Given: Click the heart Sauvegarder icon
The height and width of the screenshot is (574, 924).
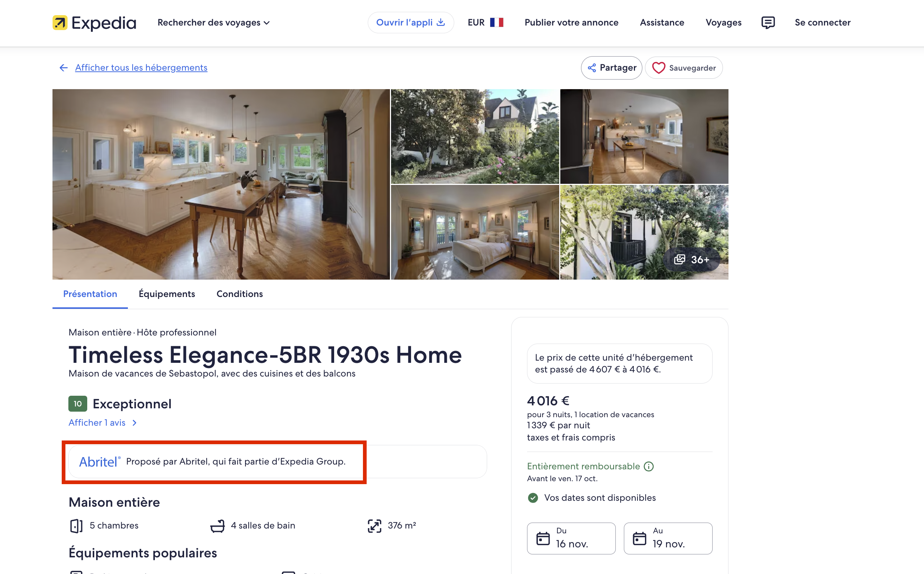Looking at the screenshot, I should pos(659,68).
